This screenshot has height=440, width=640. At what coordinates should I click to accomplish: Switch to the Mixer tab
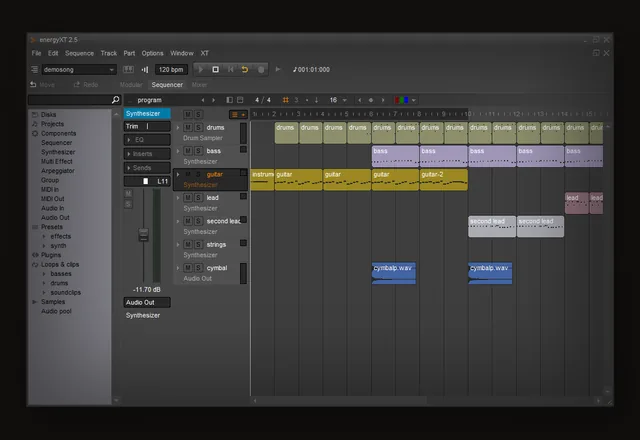click(x=199, y=84)
